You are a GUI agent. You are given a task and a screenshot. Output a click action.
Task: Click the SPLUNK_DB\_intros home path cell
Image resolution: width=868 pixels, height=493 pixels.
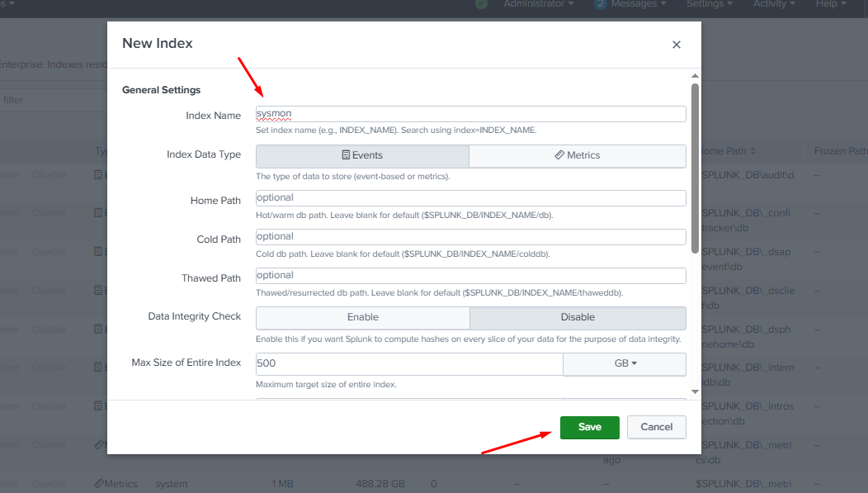744,414
